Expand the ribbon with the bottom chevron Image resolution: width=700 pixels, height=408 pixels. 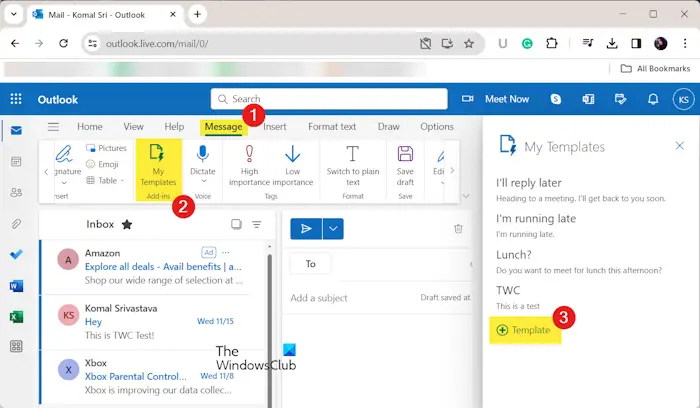tap(466, 196)
